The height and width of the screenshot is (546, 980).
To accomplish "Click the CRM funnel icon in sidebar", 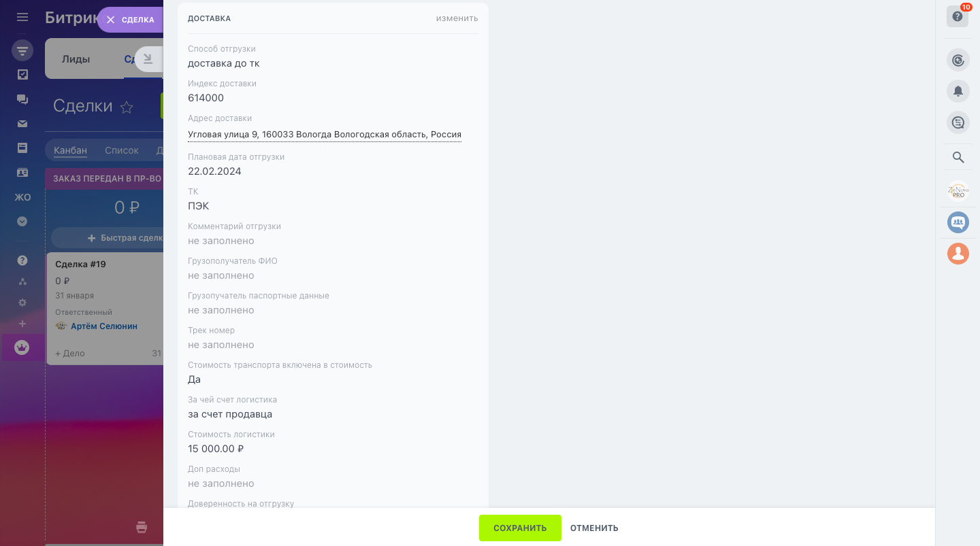I will (x=22, y=50).
